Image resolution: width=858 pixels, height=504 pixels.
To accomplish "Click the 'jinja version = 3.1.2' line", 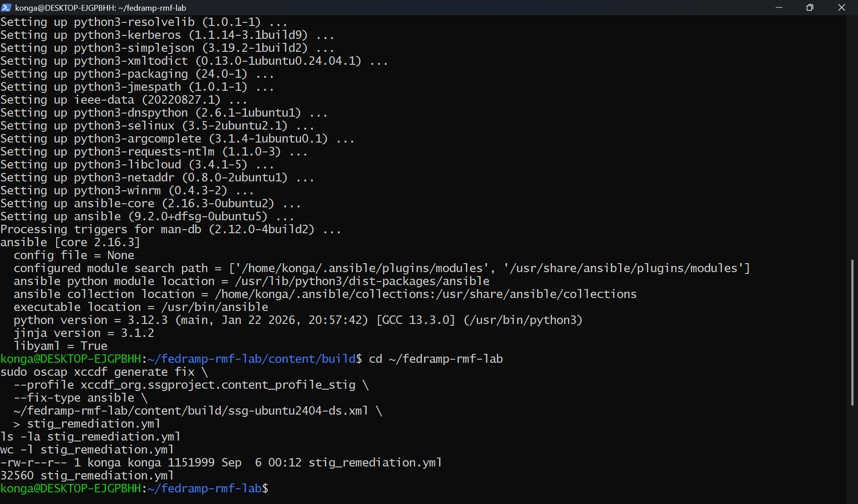I will [84, 333].
